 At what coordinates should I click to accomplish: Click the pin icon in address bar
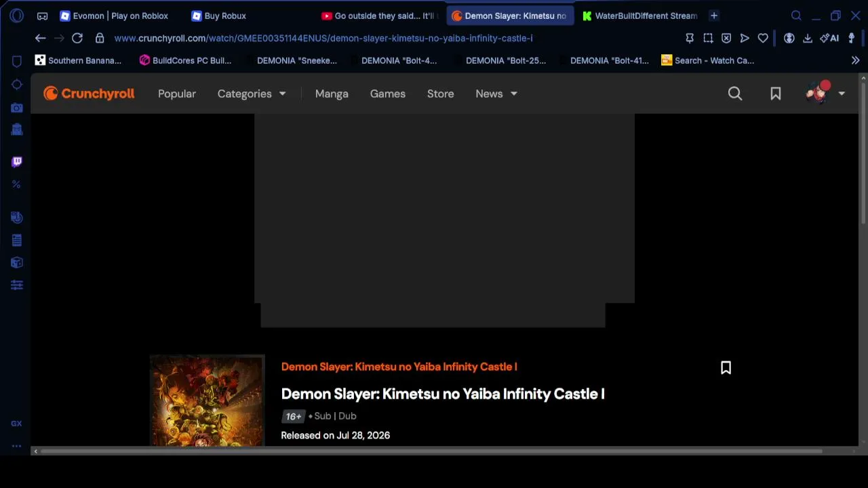click(x=690, y=38)
